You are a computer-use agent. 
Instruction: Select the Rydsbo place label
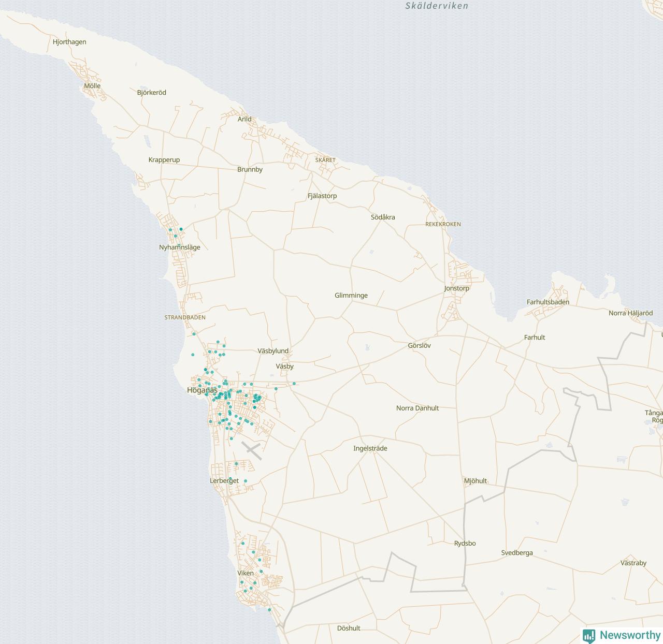(x=465, y=544)
